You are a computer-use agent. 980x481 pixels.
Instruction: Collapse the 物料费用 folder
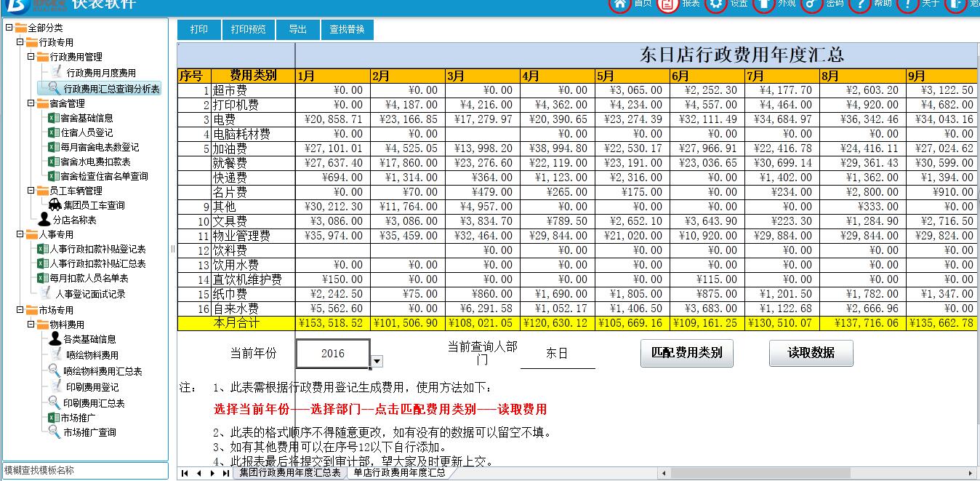click(31, 325)
